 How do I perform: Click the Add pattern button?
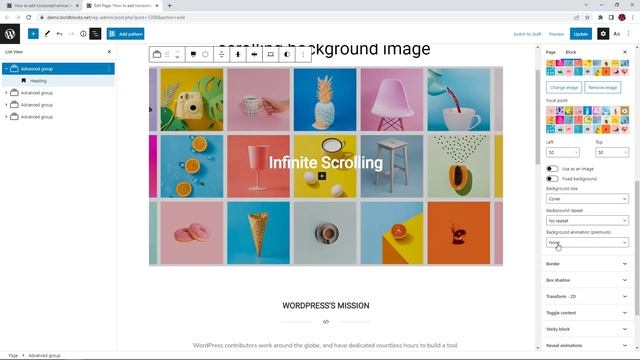tap(126, 34)
